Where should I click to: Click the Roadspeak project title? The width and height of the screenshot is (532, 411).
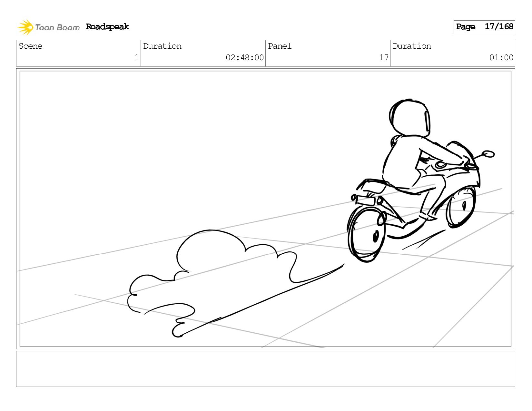pyautogui.click(x=107, y=27)
